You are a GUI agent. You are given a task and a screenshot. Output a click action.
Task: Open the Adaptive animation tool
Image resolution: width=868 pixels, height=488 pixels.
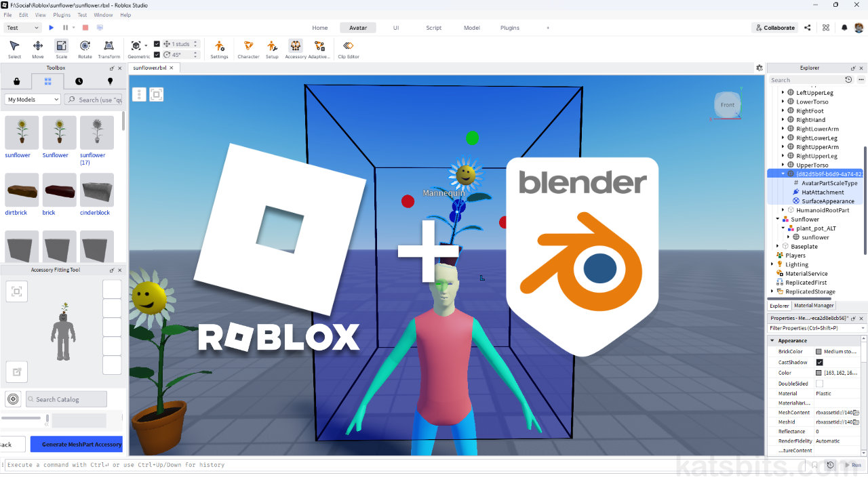point(319,49)
